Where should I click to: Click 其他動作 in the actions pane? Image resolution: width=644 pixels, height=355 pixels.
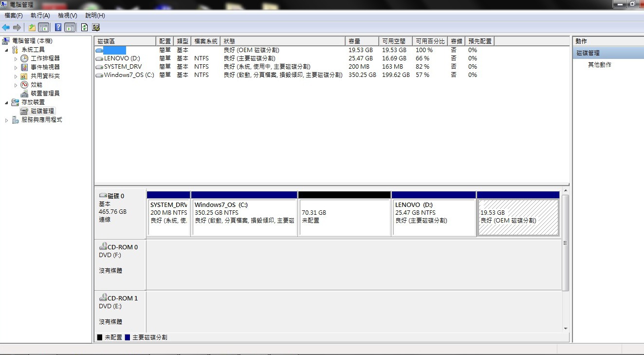point(600,65)
